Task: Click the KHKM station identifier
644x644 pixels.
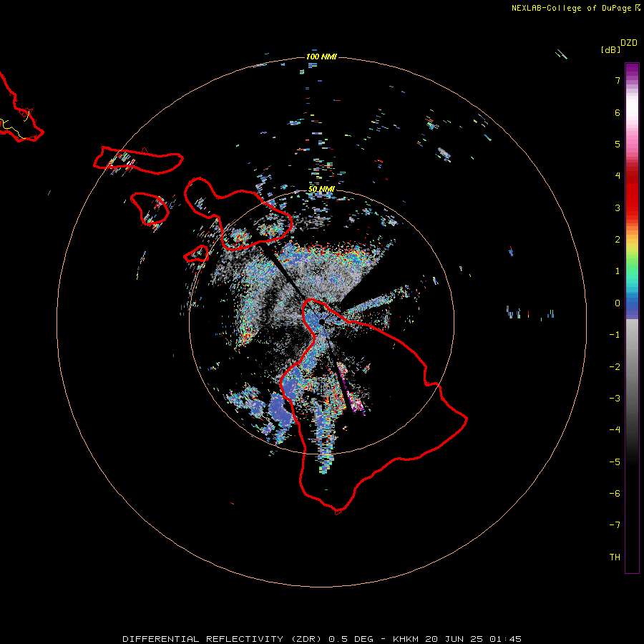Action: click(x=406, y=639)
